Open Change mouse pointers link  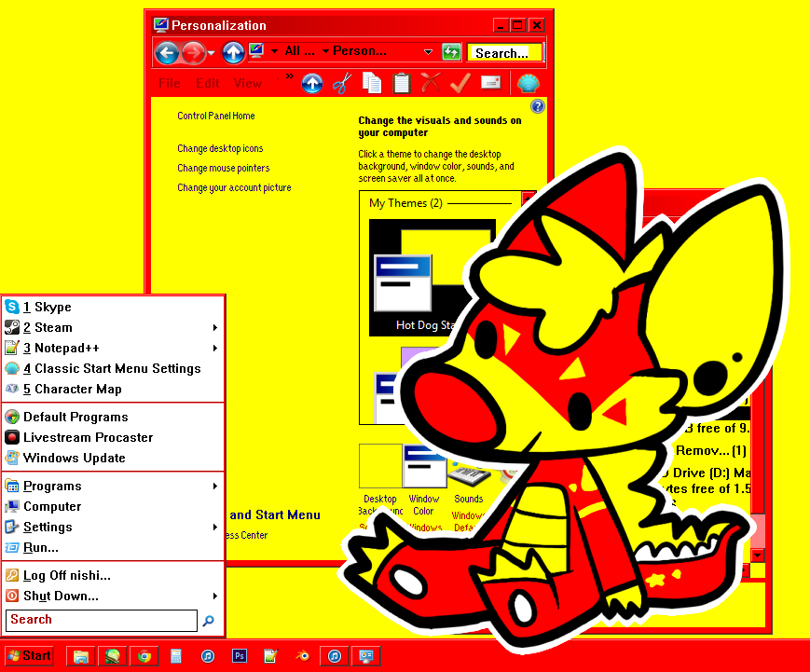[x=223, y=169]
